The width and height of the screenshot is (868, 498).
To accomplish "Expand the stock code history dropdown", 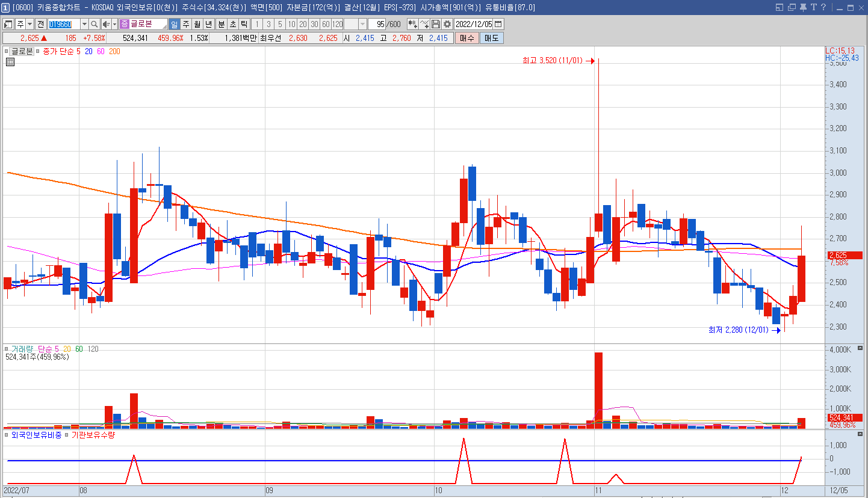I will tap(85, 24).
